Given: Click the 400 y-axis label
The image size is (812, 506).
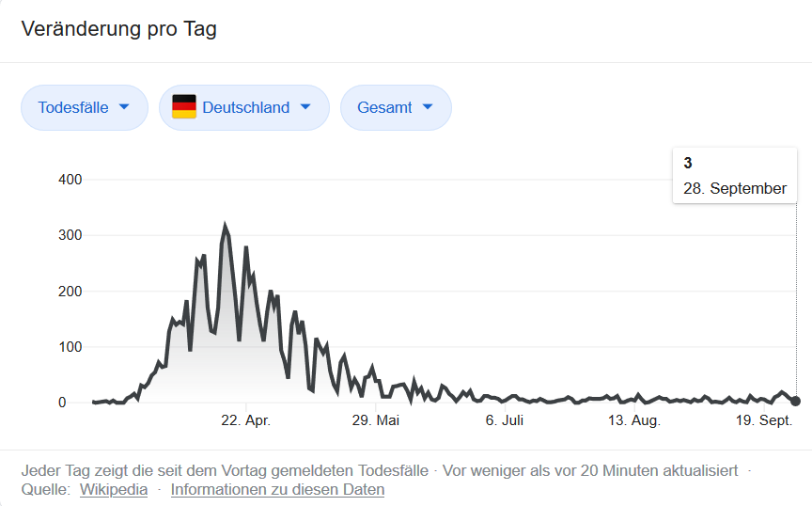Looking at the screenshot, I should pyautogui.click(x=70, y=180).
